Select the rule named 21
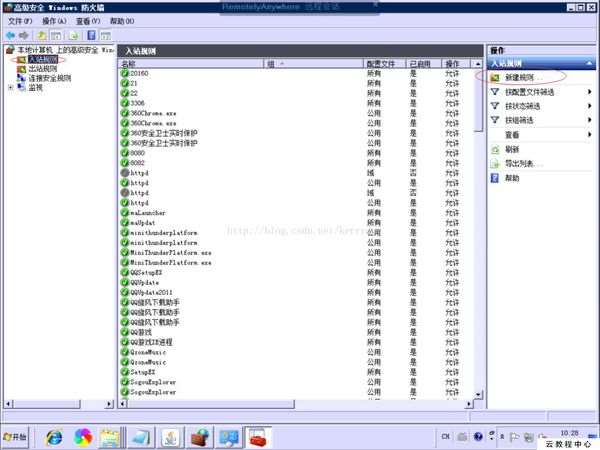600x450 pixels. pyautogui.click(x=134, y=83)
